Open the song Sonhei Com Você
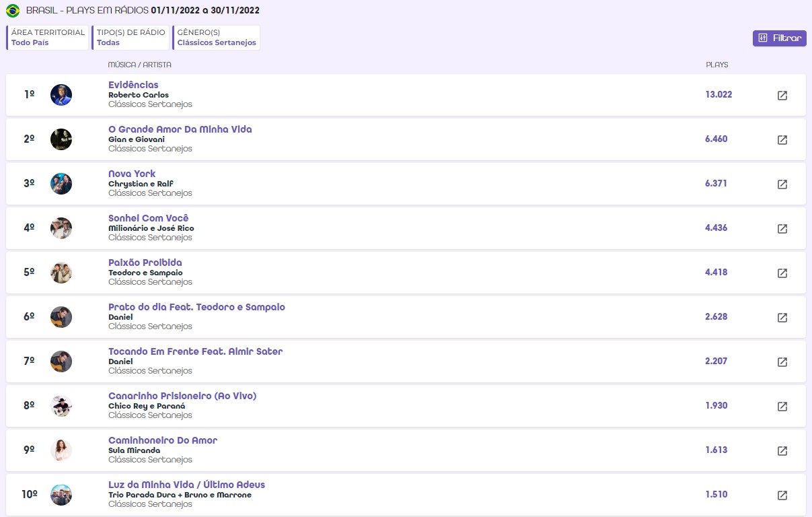 (149, 218)
